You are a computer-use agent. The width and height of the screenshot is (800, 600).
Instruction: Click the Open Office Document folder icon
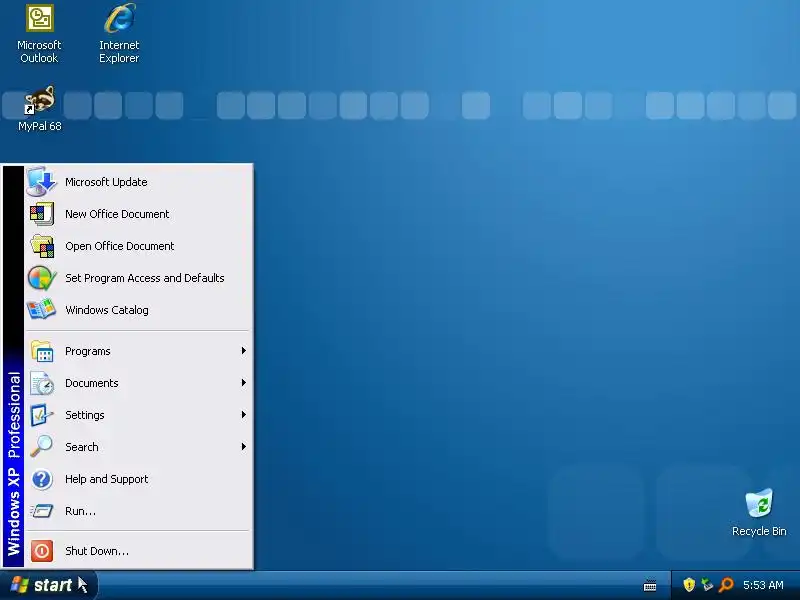42,246
